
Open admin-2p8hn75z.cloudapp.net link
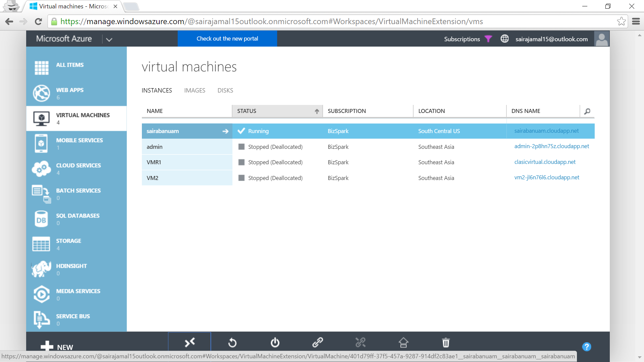pos(551,146)
